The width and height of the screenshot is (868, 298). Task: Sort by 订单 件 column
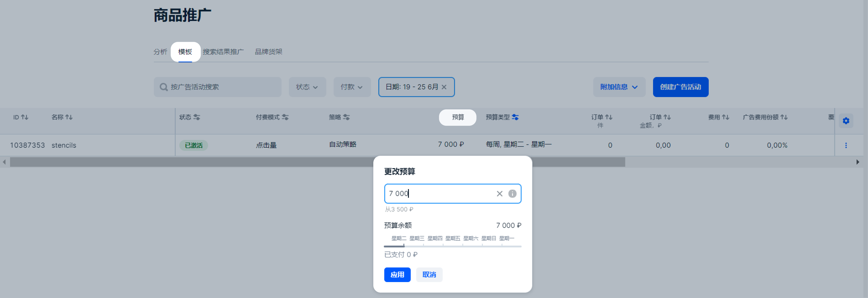coord(609,117)
